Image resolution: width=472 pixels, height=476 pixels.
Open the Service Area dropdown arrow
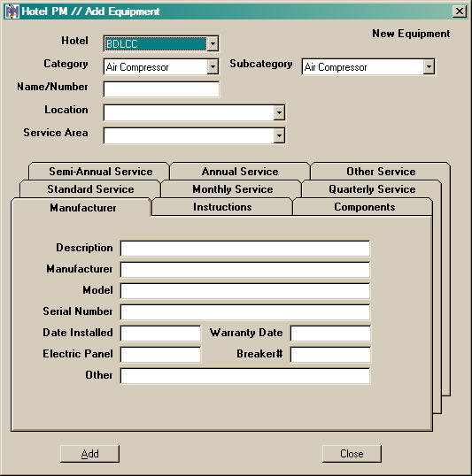coord(279,136)
